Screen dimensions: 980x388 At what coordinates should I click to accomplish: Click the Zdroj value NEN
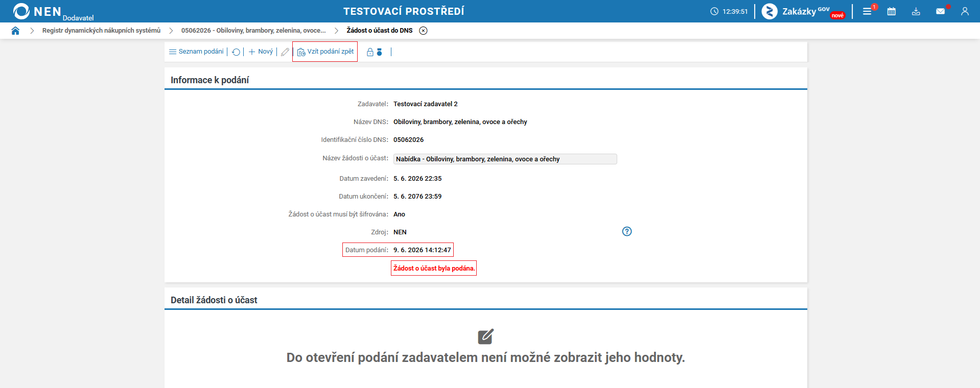[x=400, y=232]
